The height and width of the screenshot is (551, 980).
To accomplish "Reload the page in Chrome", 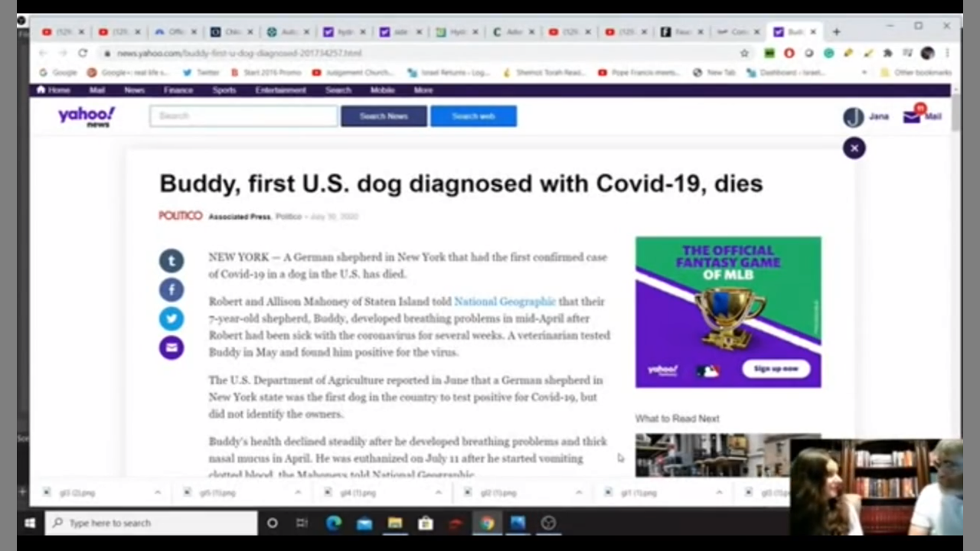I will 83,53.
